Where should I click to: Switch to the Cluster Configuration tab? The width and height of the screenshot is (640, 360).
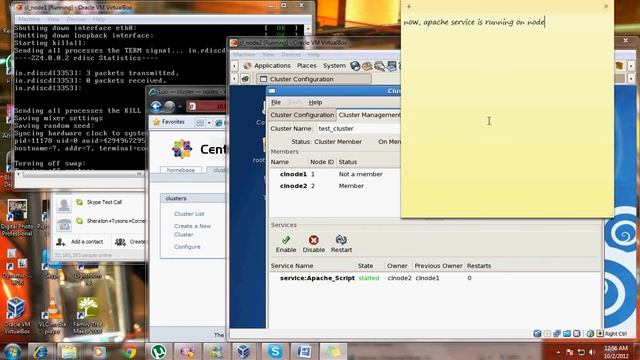point(302,115)
